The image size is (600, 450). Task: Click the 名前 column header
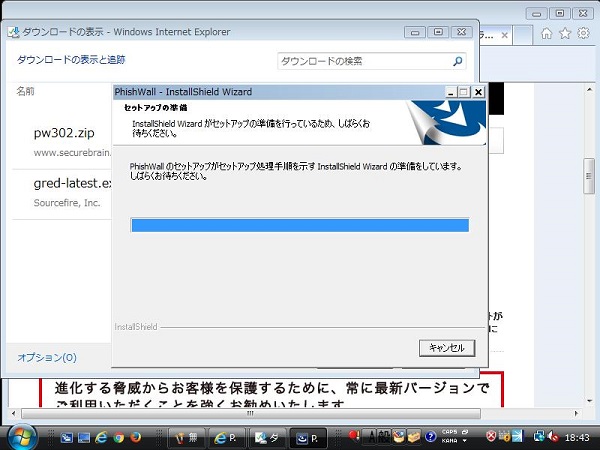click(25, 91)
